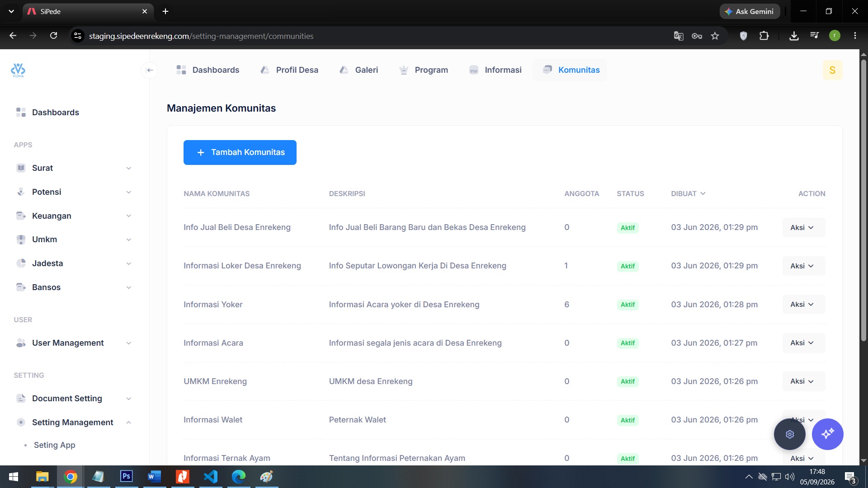
Task: Open the floating settings gear button
Action: pos(789,434)
